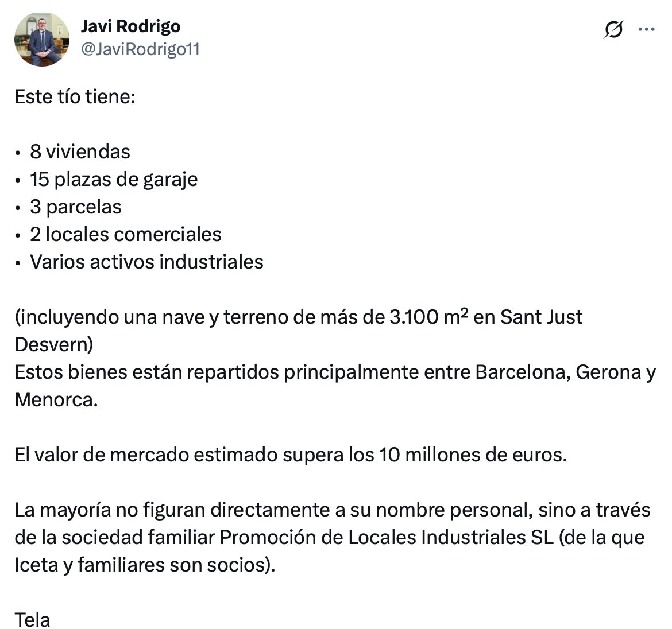
Task: Click the final word "Tela"
Action: click(33, 620)
